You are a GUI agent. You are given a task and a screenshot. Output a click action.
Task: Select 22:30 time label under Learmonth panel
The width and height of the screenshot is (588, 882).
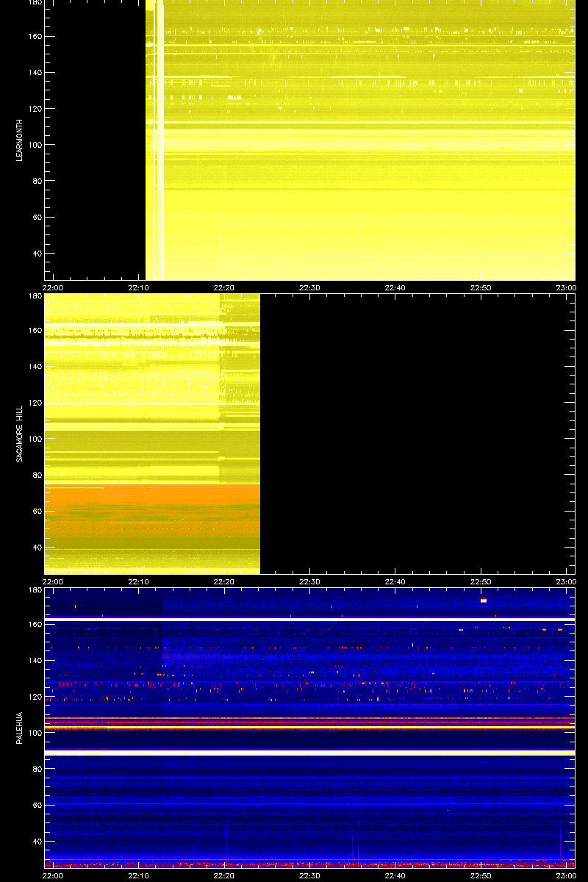coord(309,287)
